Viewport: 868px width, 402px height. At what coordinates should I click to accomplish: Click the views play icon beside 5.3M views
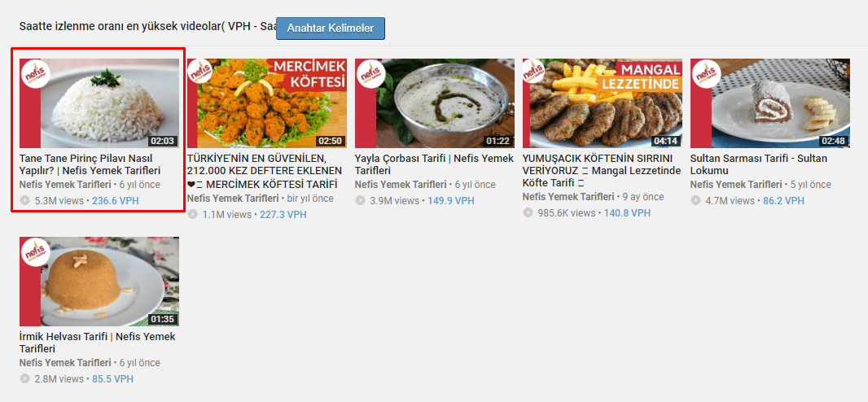click(x=24, y=200)
